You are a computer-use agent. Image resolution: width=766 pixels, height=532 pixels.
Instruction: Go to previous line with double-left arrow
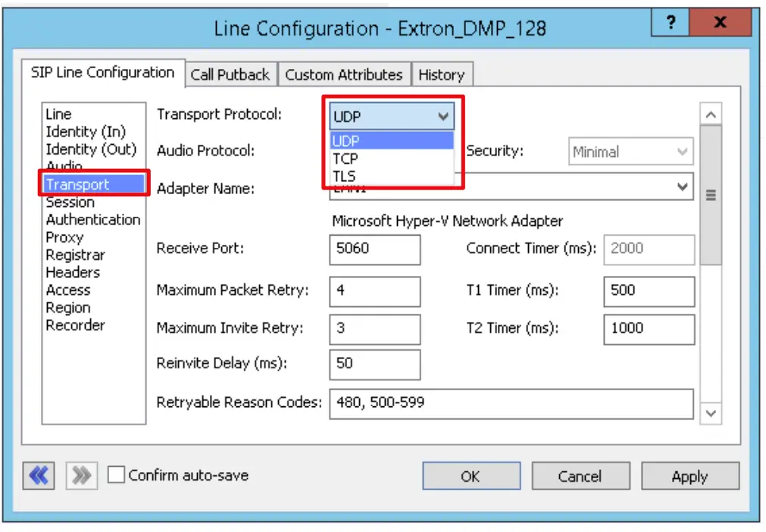click(39, 475)
